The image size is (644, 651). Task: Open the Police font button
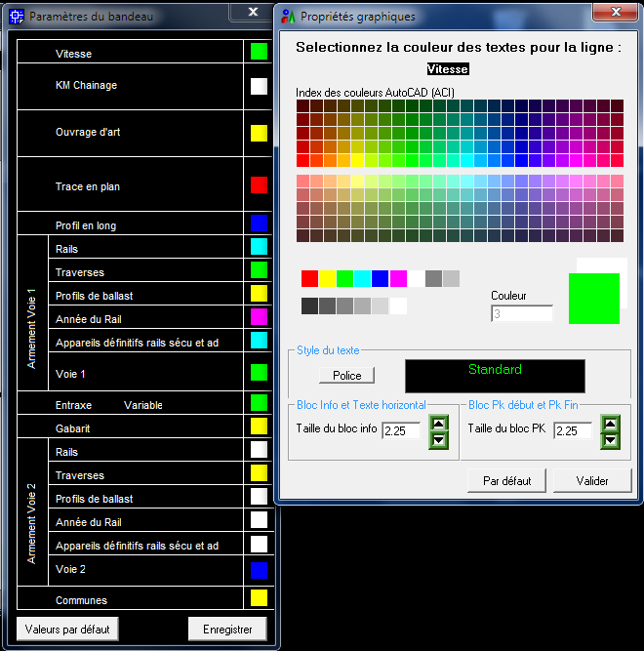pyautogui.click(x=347, y=376)
